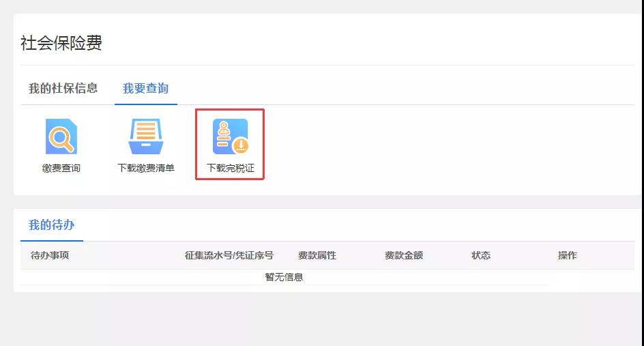This screenshot has width=644, height=346.
Task: Click the 待办事项 column header
Action: tap(50, 255)
